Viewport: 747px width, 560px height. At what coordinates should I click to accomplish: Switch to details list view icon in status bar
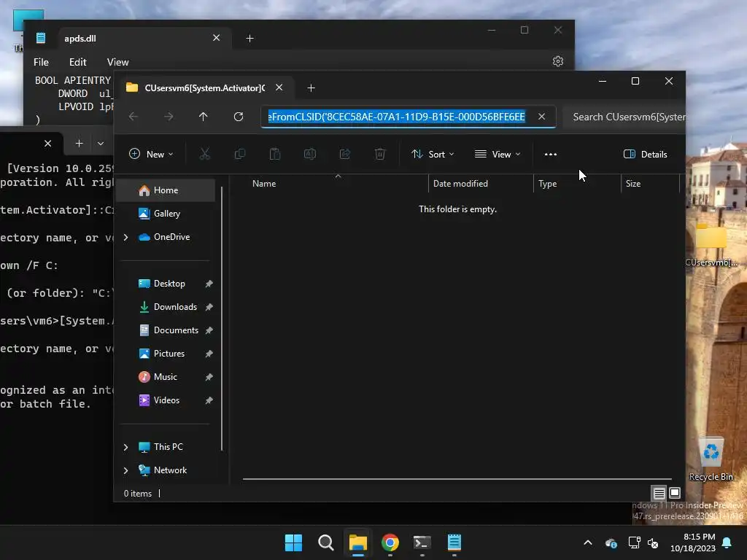[659, 493]
